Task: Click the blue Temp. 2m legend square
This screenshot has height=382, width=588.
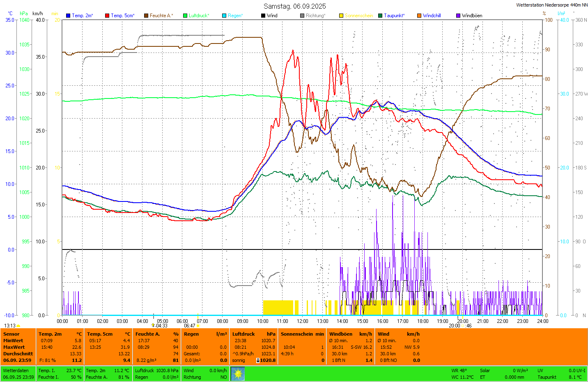Action: 68,16
